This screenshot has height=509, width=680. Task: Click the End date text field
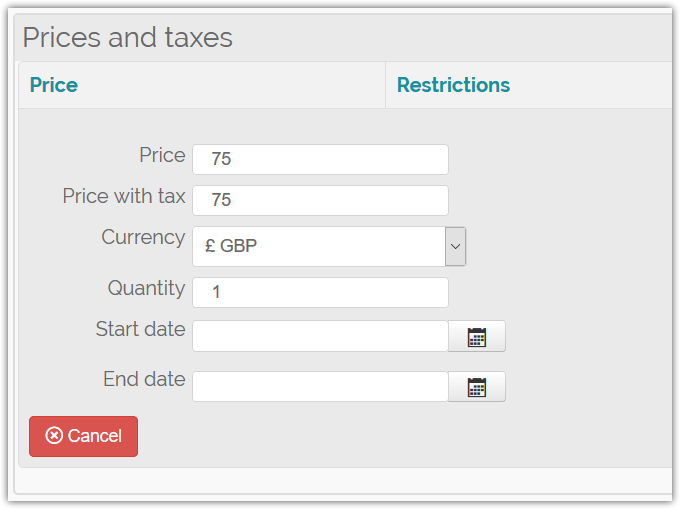click(x=320, y=387)
